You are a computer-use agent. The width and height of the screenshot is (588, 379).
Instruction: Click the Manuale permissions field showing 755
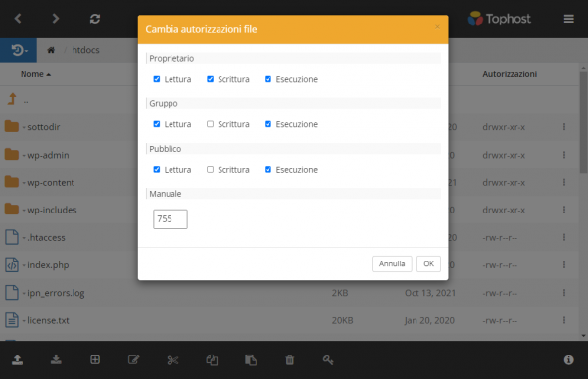(x=171, y=219)
